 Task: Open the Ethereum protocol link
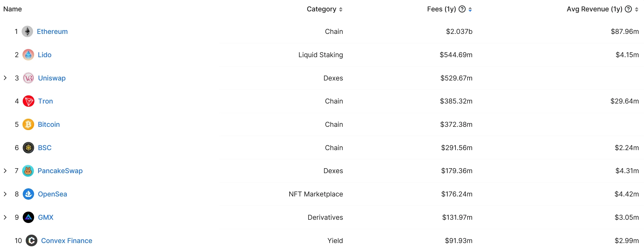pos(52,32)
